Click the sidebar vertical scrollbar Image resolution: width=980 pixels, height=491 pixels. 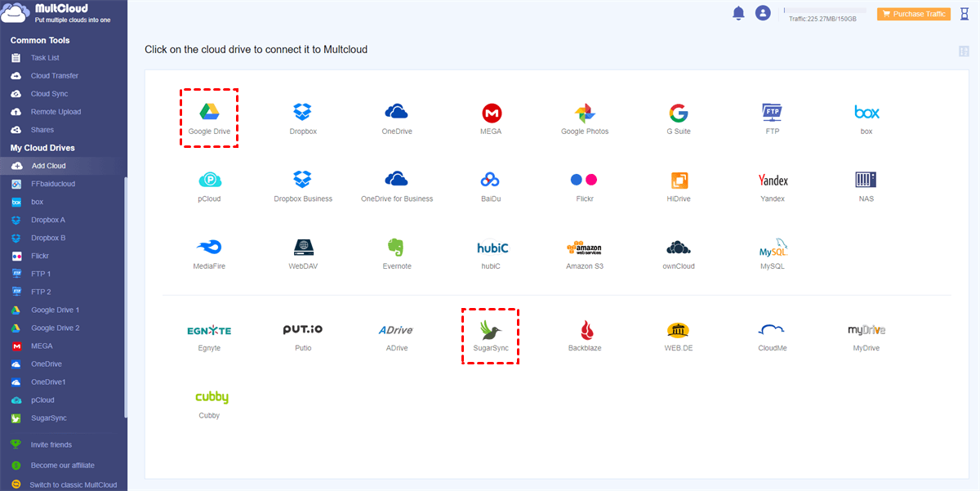125,298
